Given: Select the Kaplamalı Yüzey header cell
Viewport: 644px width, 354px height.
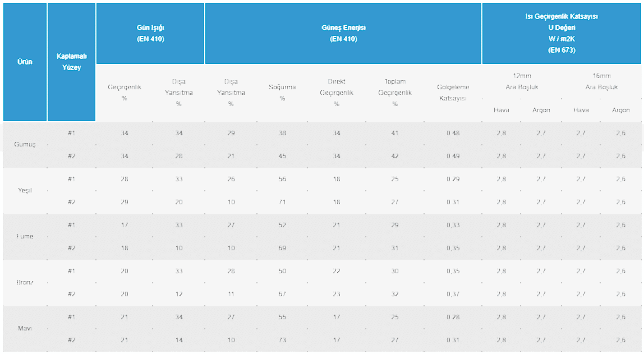Looking at the screenshot, I should (x=71, y=62).
